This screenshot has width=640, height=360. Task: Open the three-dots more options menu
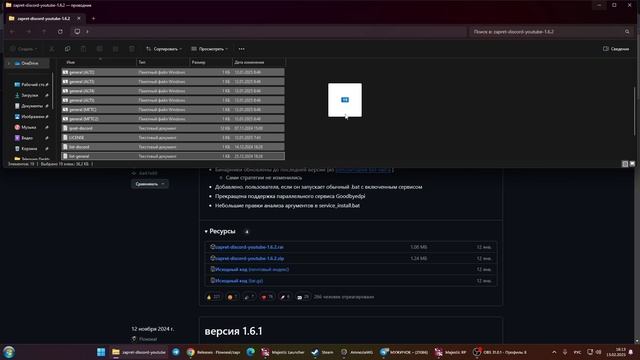(242, 49)
